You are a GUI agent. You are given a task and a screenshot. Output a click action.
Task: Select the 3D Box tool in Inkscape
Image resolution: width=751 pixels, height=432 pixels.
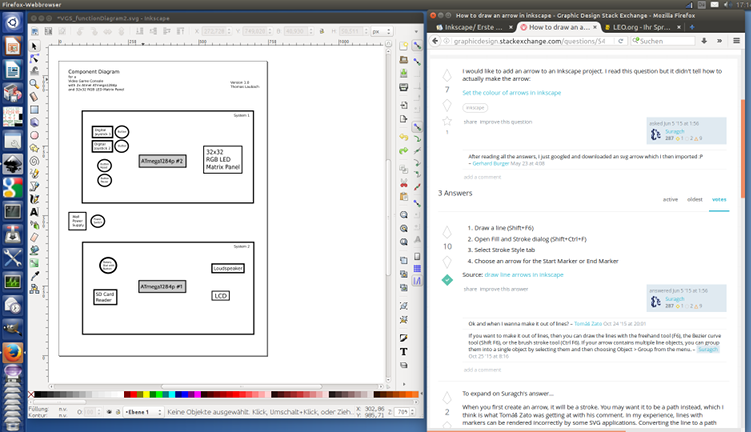34,123
